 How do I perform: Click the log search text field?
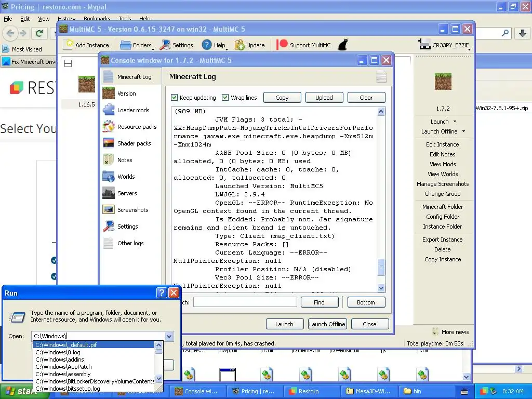coord(245,302)
